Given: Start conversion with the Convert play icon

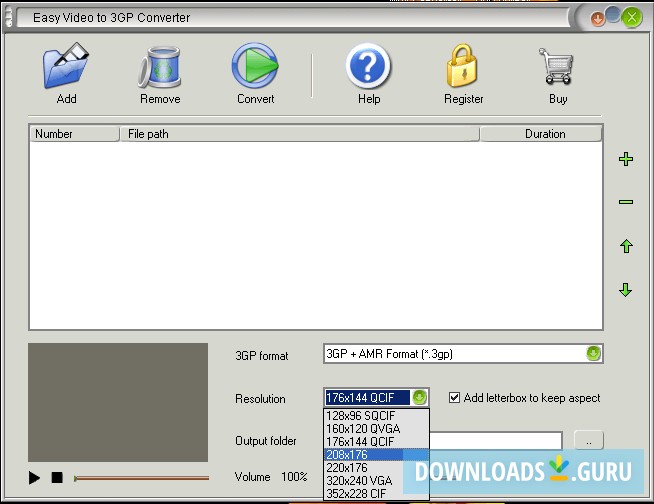Looking at the screenshot, I should coord(255,66).
